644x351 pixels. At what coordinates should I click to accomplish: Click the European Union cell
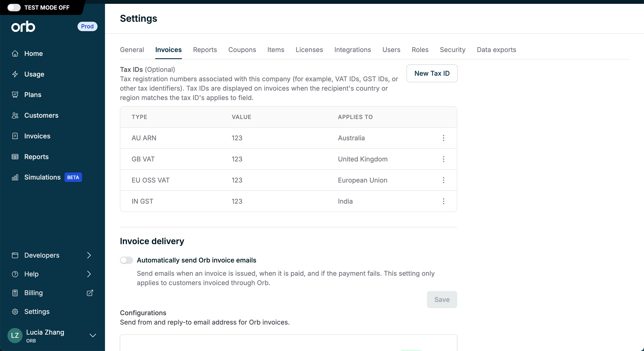click(x=362, y=180)
